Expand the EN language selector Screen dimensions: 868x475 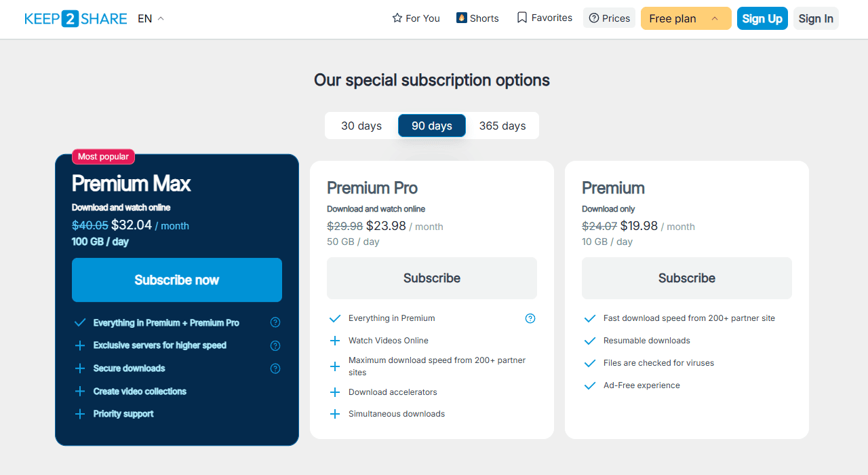(149, 18)
